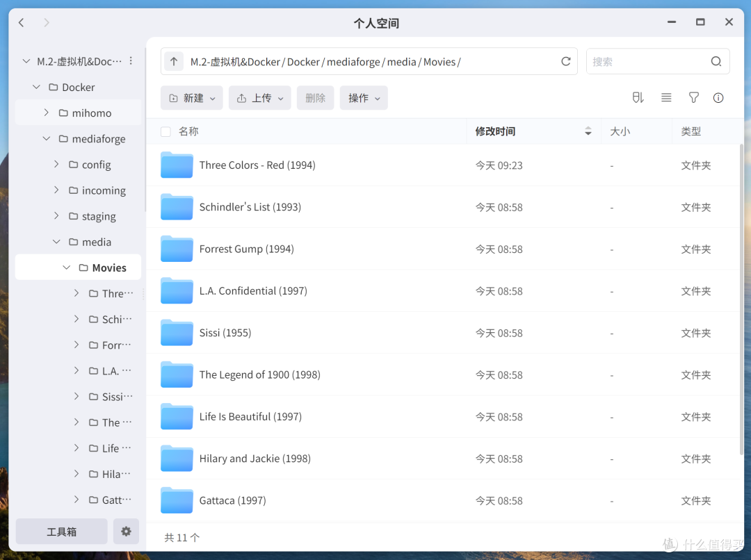Screen dimensions: 751x560
Task: Click the Life Is Beautiful folder icon
Action: (x=177, y=416)
